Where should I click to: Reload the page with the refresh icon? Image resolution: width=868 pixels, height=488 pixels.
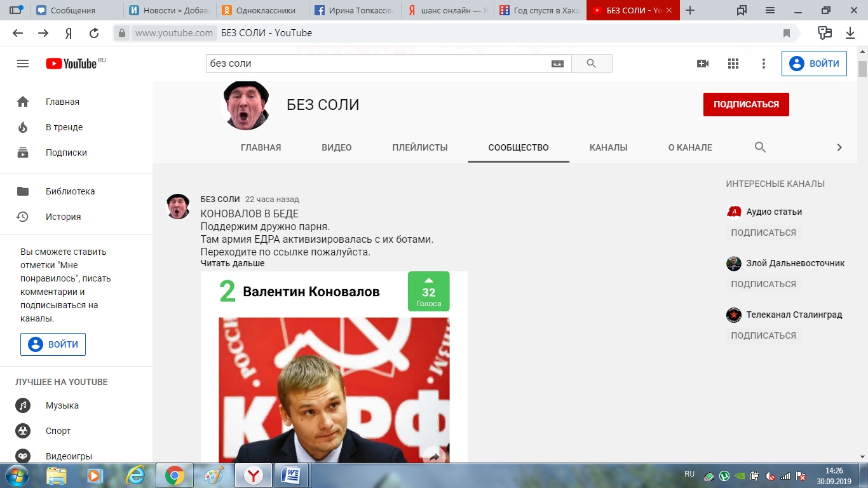[x=94, y=33]
